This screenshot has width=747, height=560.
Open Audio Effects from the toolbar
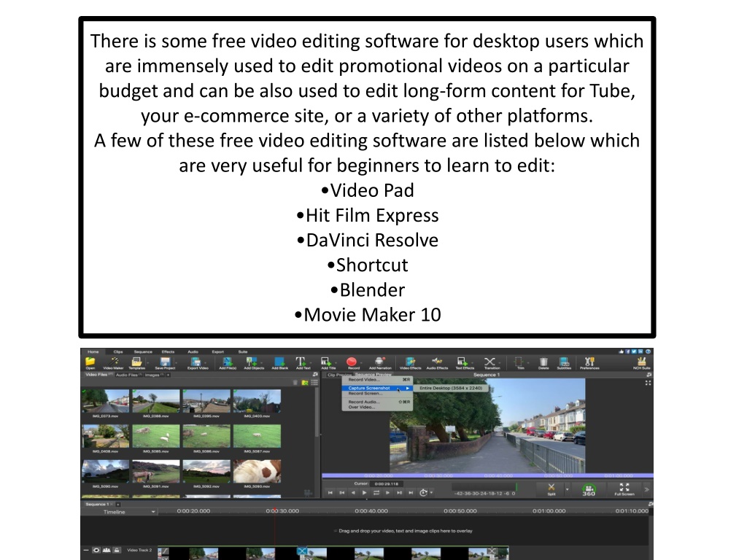437,363
